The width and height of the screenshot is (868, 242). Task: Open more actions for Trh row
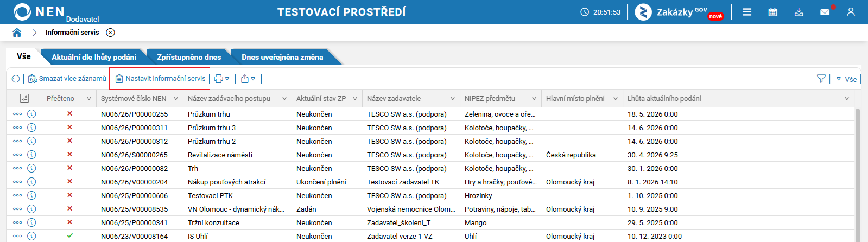(x=17, y=168)
